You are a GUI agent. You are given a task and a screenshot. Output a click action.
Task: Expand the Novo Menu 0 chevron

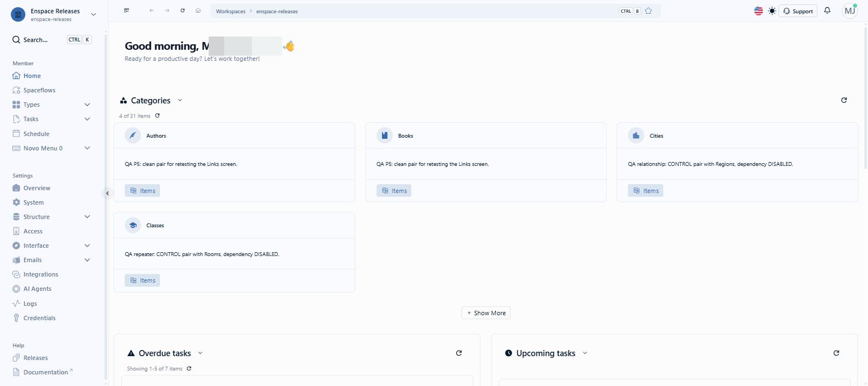(x=87, y=148)
